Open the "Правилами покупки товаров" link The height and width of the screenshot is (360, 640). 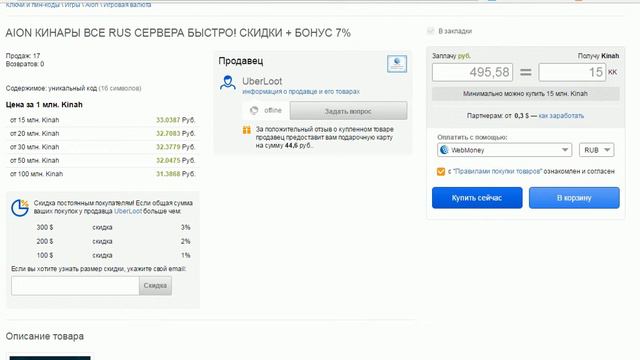click(x=498, y=171)
